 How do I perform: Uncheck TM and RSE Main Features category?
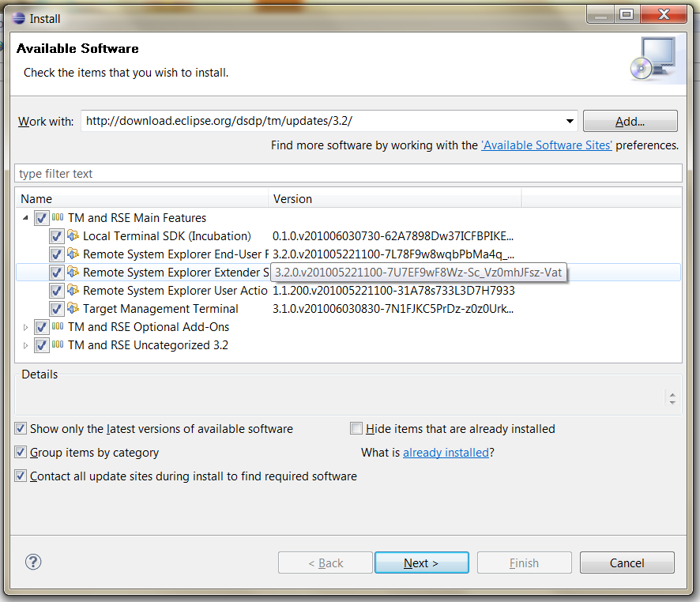tap(42, 218)
